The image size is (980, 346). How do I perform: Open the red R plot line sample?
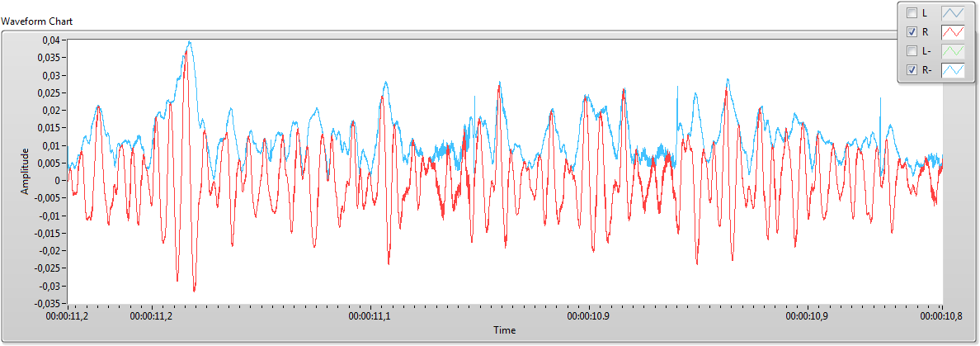[953, 32]
